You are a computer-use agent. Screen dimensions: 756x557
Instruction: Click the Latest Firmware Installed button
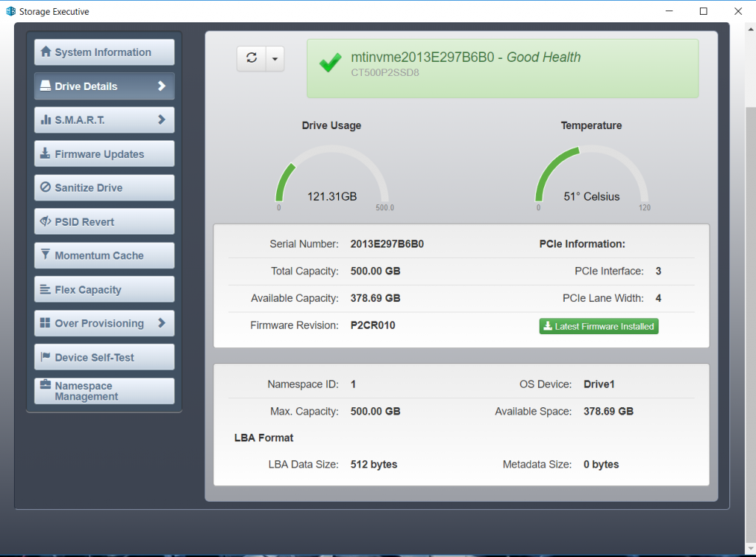pos(599,326)
